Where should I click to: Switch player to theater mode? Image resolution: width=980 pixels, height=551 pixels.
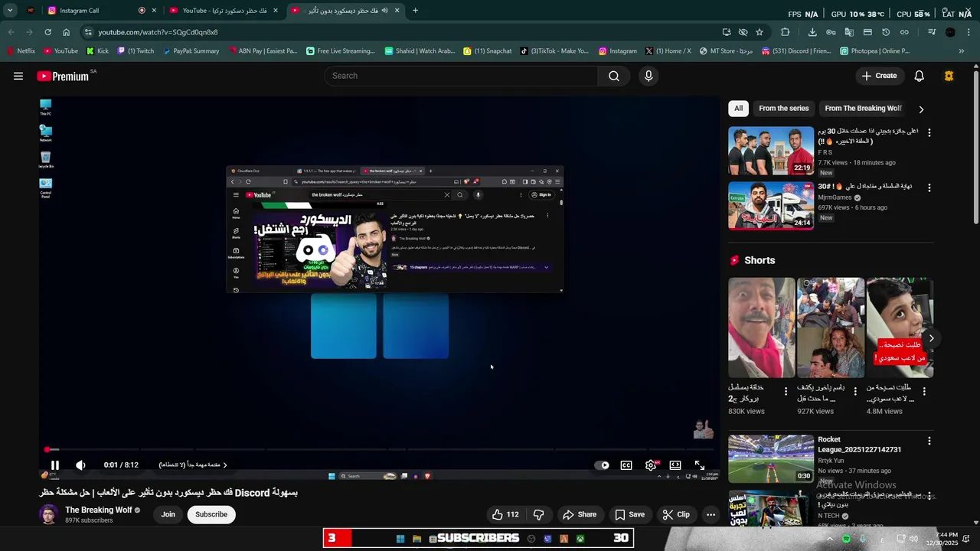click(675, 465)
